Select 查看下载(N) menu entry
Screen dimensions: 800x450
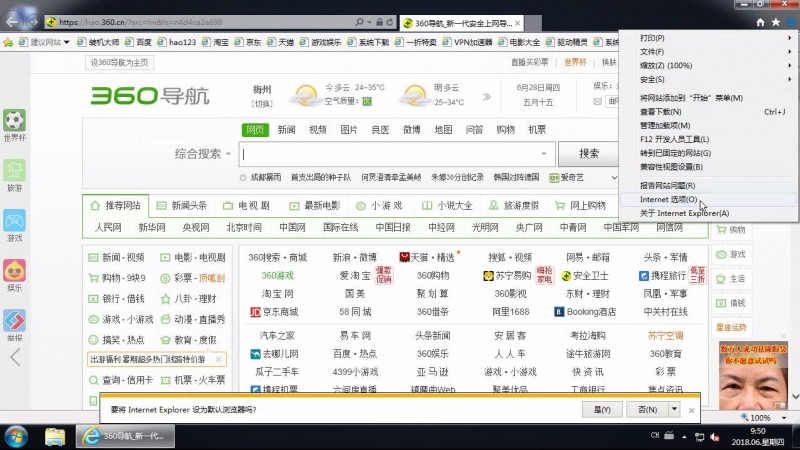point(708,112)
